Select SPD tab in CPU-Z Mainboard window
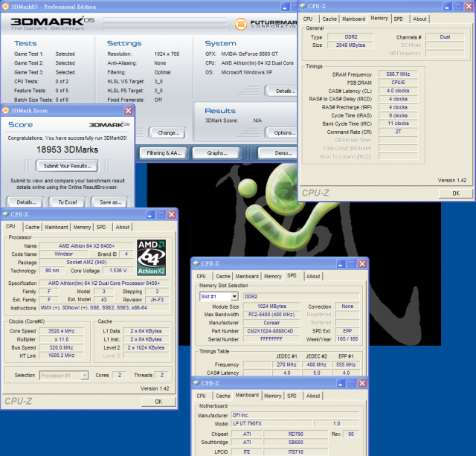 click(292, 396)
